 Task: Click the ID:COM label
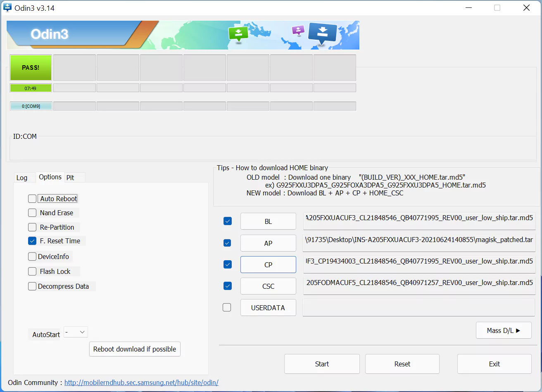click(x=25, y=136)
